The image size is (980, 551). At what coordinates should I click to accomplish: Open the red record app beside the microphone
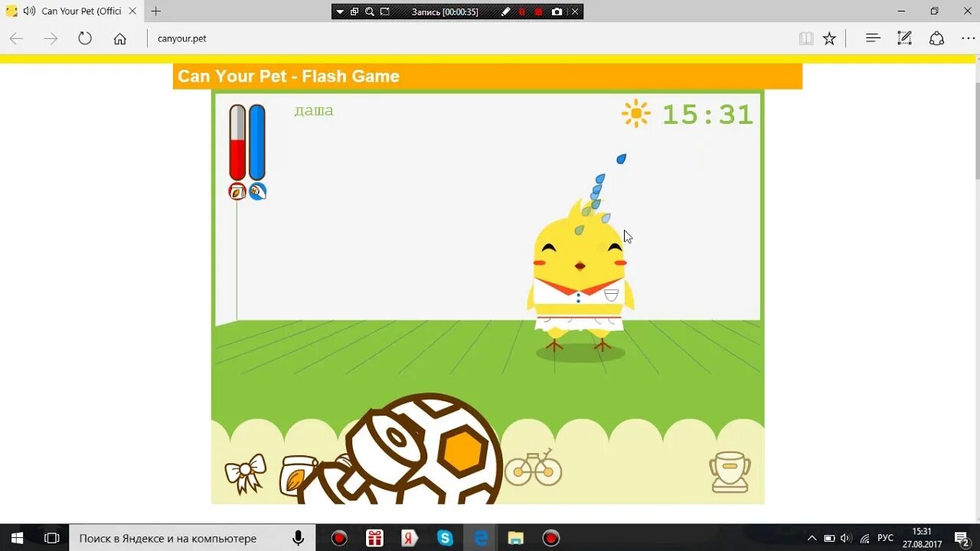coord(339,538)
